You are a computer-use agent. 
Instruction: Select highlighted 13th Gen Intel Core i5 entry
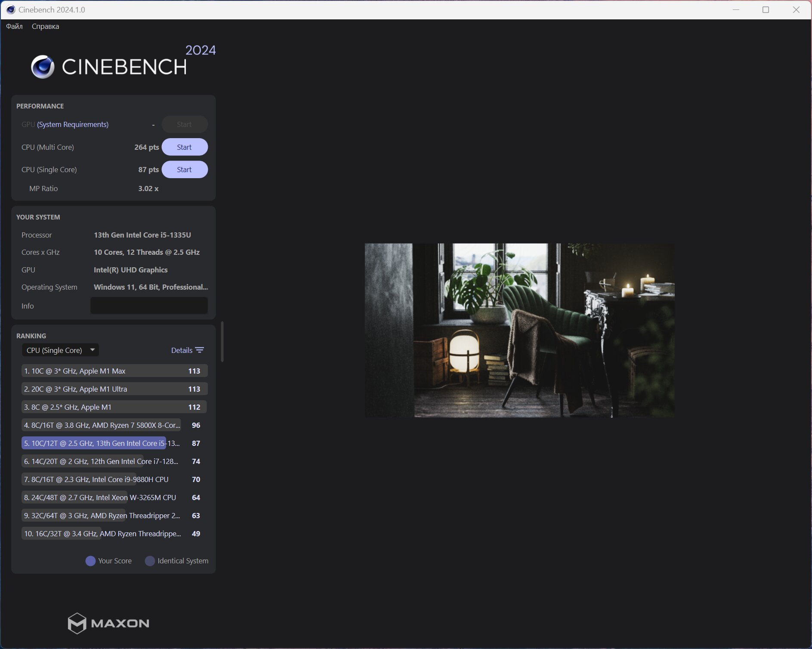(x=114, y=443)
